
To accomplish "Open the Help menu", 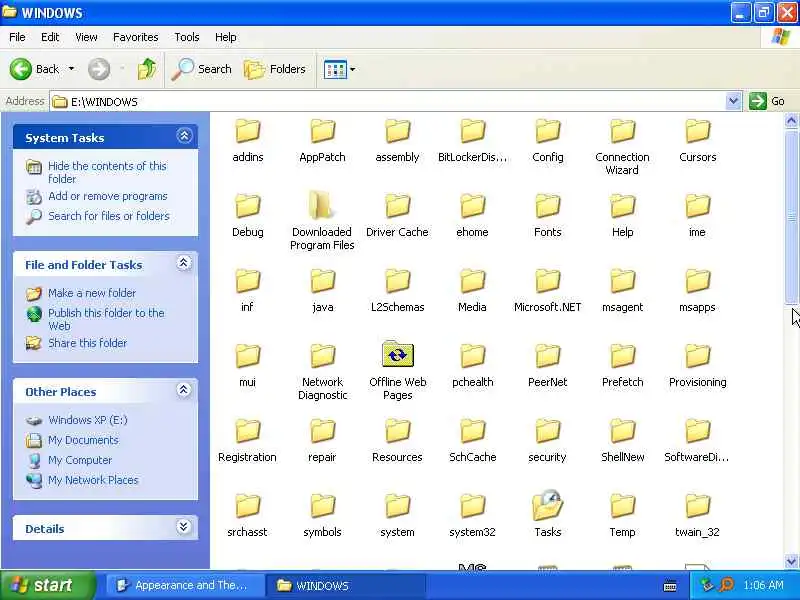I will 226,37.
